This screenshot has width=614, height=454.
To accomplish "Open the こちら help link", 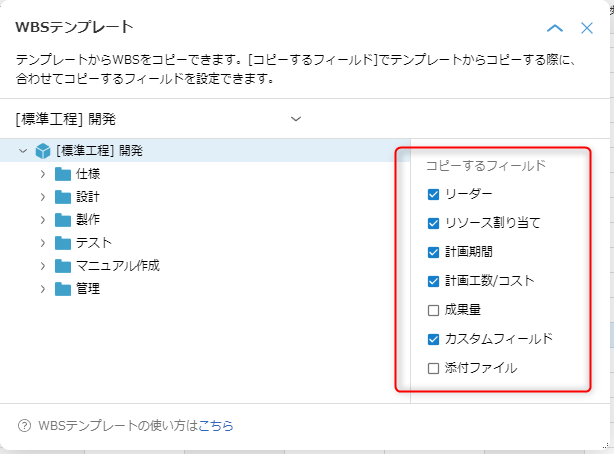I will click(x=216, y=426).
